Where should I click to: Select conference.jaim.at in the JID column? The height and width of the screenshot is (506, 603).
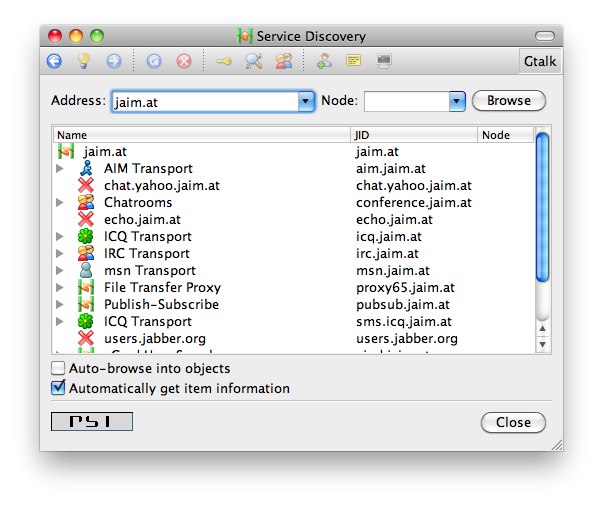413,203
